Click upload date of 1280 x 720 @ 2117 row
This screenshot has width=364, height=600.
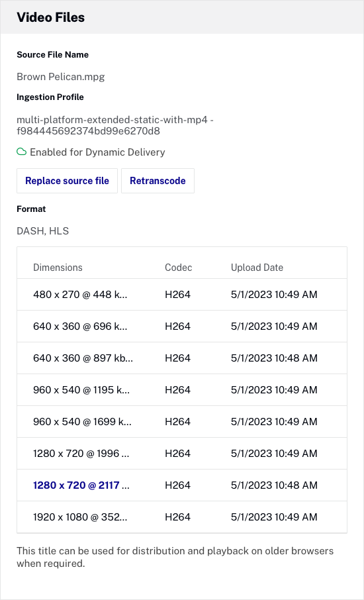point(274,485)
